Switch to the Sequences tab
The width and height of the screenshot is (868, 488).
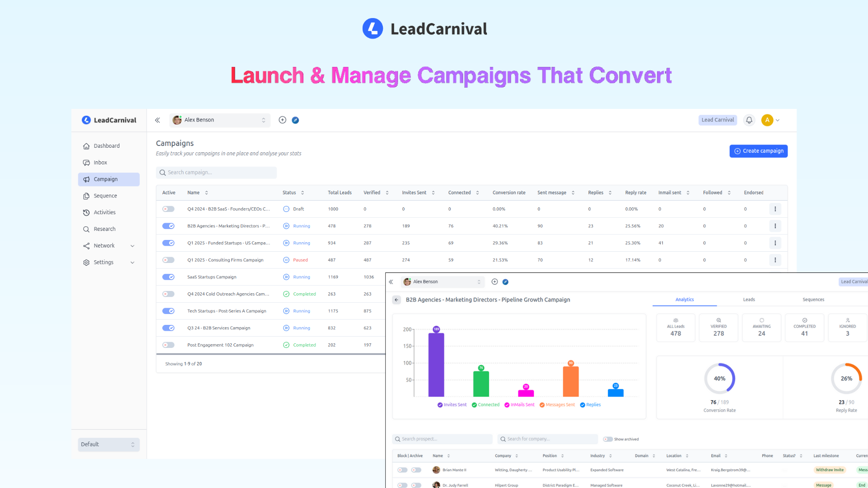[x=813, y=300]
